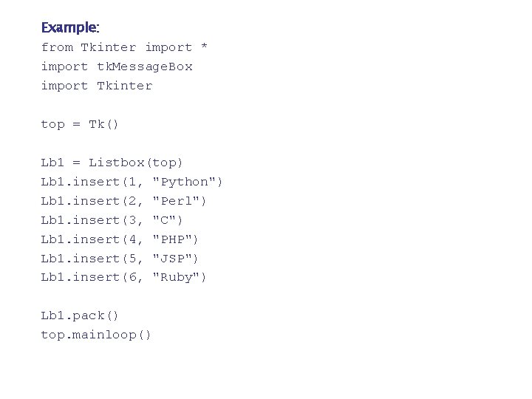Click the quoted "Ruby" string
Screen dimensions: 532x399
tap(179, 278)
